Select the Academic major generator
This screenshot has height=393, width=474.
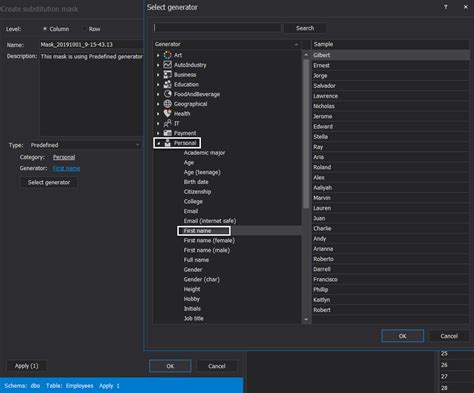pyautogui.click(x=204, y=153)
